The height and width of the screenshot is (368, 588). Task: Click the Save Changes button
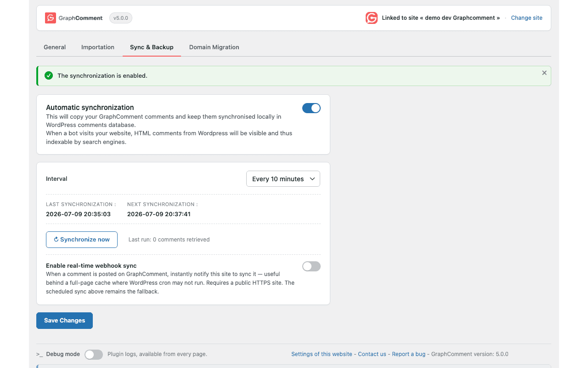[64, 321]
